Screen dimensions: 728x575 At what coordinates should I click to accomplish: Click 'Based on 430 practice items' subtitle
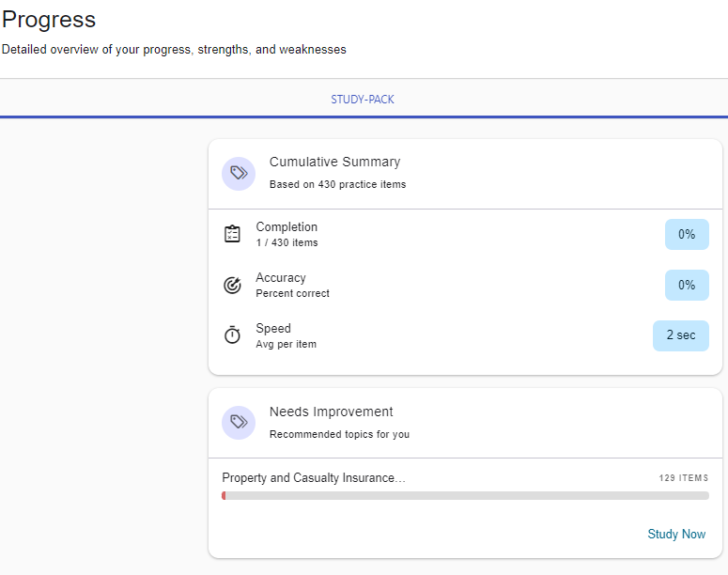tap(337, 184)
